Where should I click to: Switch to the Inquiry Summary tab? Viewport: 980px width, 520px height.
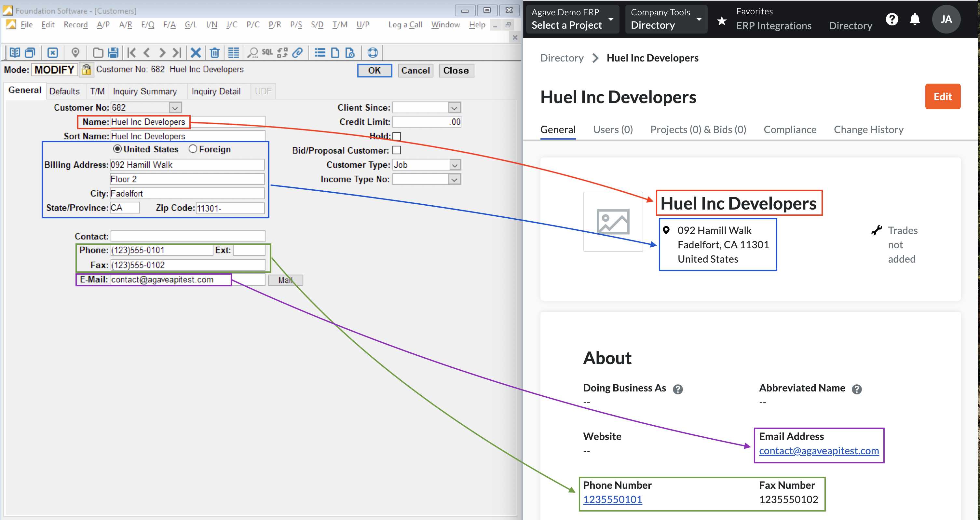pyautogui.click(x=144, y=91)
